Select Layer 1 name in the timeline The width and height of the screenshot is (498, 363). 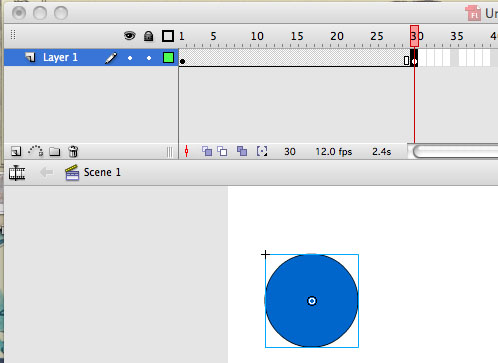click(60, 57)
